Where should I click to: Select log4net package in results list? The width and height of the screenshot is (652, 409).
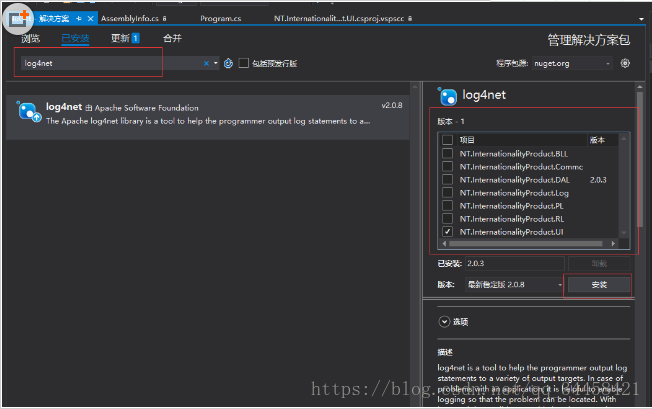click(207, 117)
